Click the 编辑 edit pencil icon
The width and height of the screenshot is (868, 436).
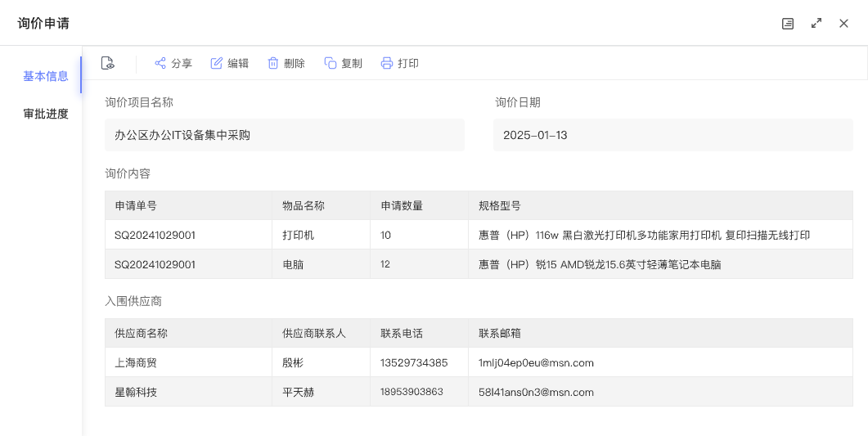coord(217,63)
